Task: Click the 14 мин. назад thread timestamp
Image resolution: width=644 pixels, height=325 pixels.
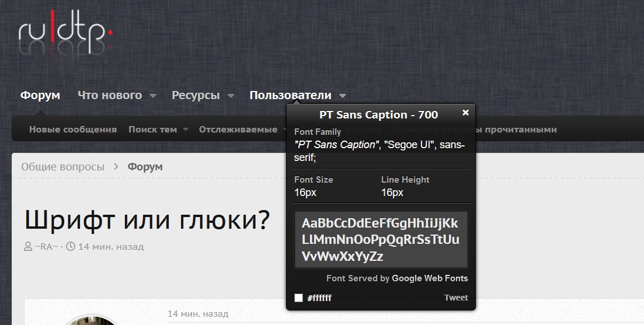Action: [x=111, y=247]
